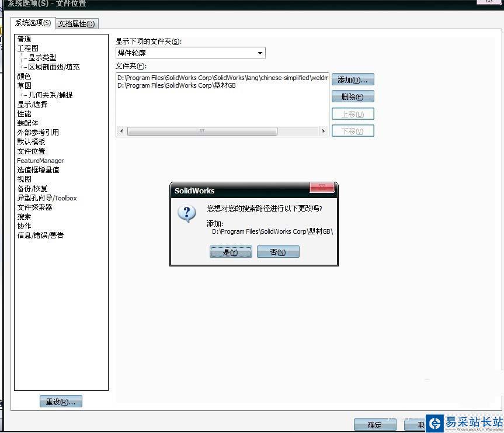Select 显示/选择 option

coord(32,104)
